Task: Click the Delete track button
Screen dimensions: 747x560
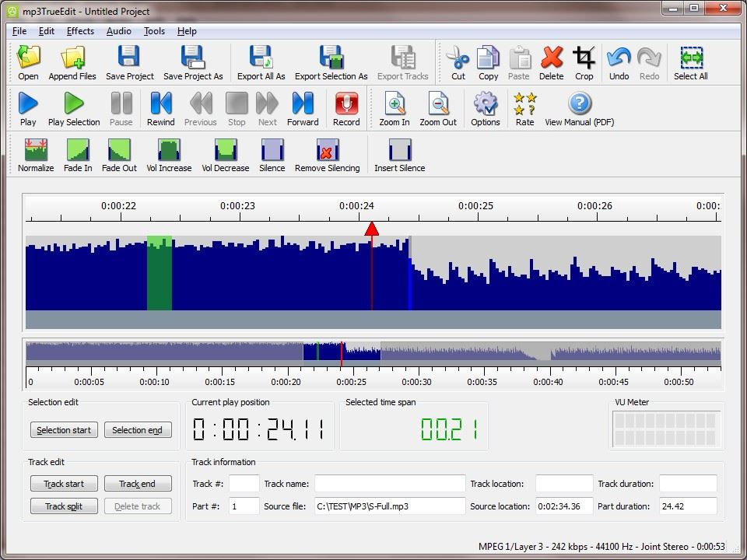Action: click(x=138, y=506)
